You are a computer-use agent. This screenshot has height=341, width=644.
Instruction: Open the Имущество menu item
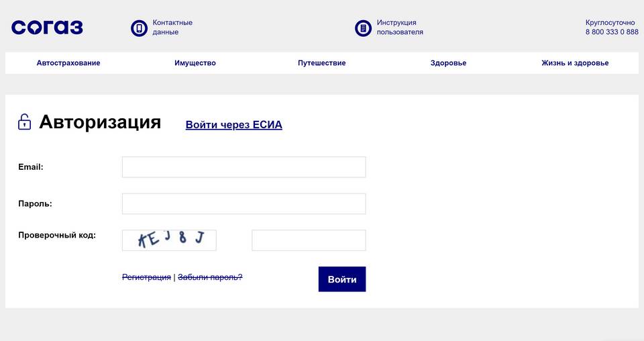[x=195, y=63]
